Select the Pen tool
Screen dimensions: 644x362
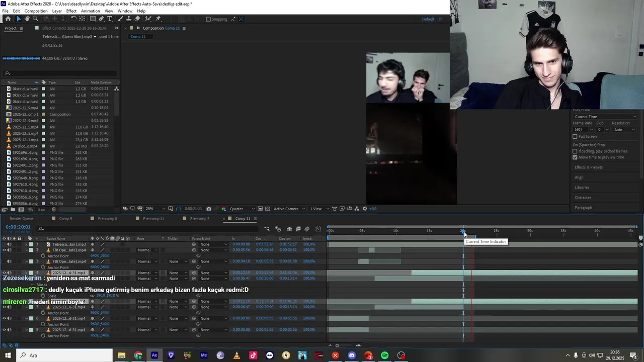coord(101,19)
